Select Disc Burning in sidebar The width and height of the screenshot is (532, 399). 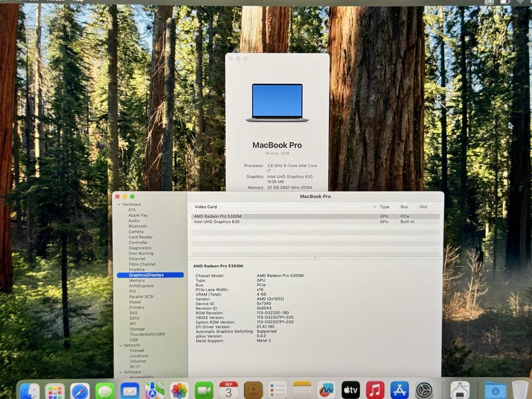(x=141, y=253)
